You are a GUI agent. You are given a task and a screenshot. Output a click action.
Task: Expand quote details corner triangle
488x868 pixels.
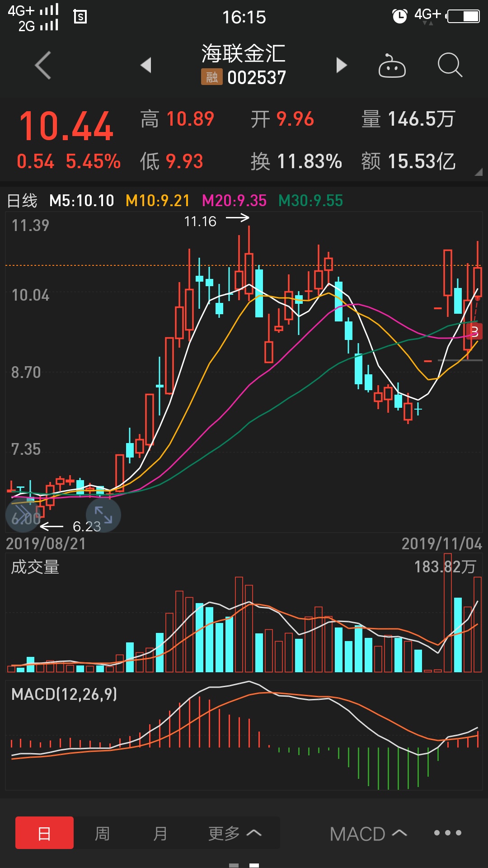click(479, 172)
